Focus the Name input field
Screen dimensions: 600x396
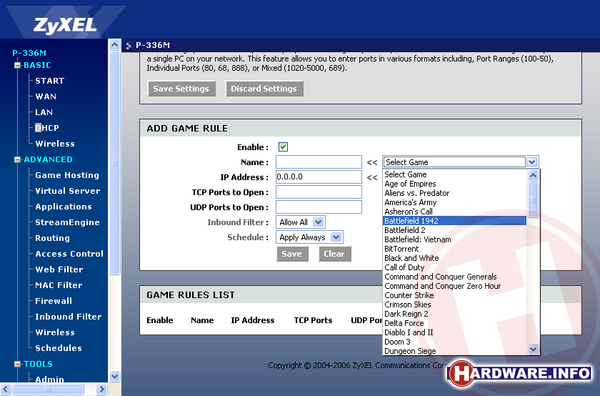pyautogui.click(x=318, y=162)
